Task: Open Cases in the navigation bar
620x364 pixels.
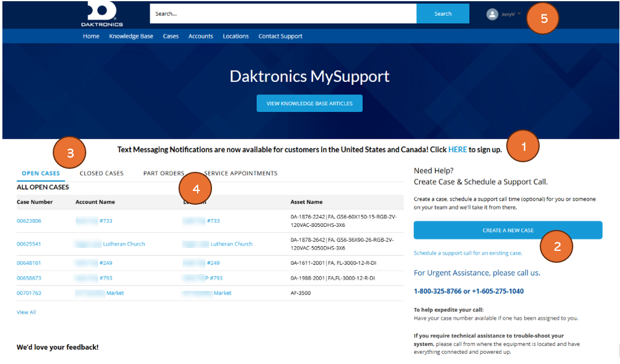Action: pyautogui.click(x=170, y=36)
